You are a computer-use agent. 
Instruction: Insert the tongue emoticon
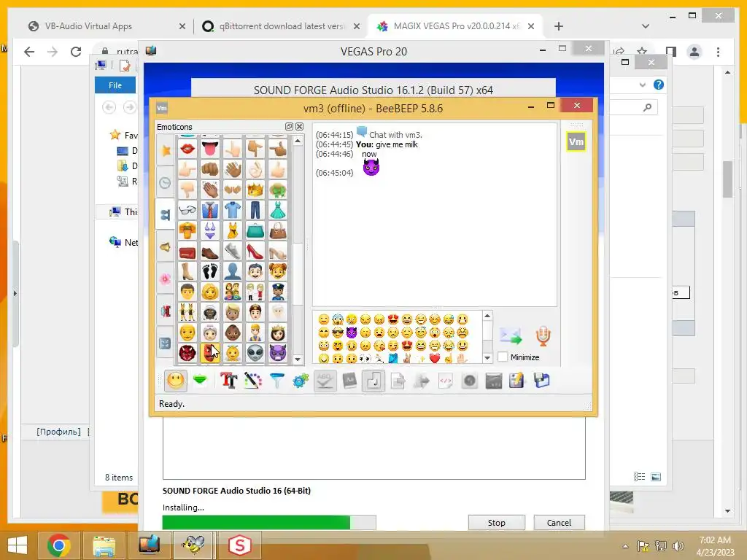click(x=209, y=149)
